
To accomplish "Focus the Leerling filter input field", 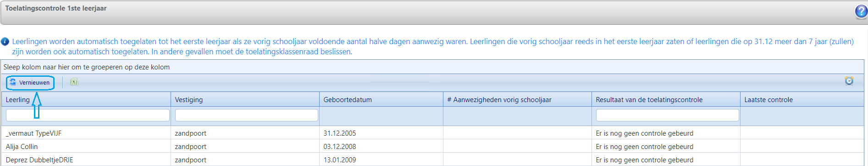I will pyautogui.click(x=88, y=115).
